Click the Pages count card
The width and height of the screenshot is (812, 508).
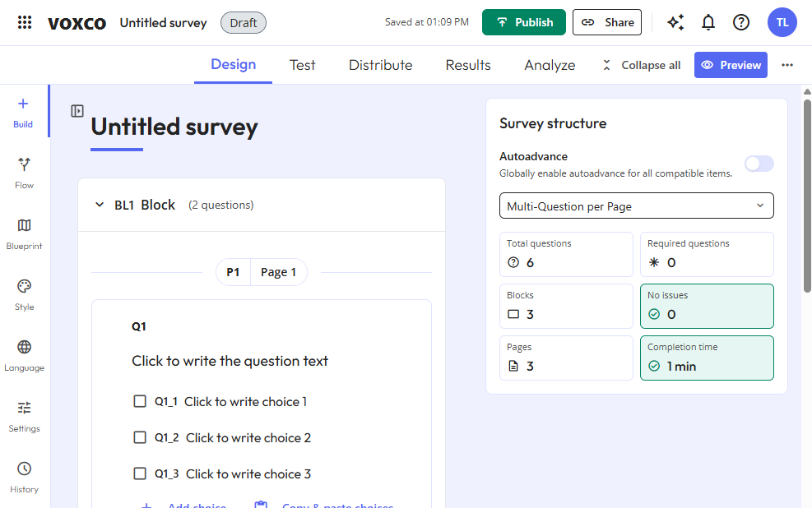tap(566, 358)
